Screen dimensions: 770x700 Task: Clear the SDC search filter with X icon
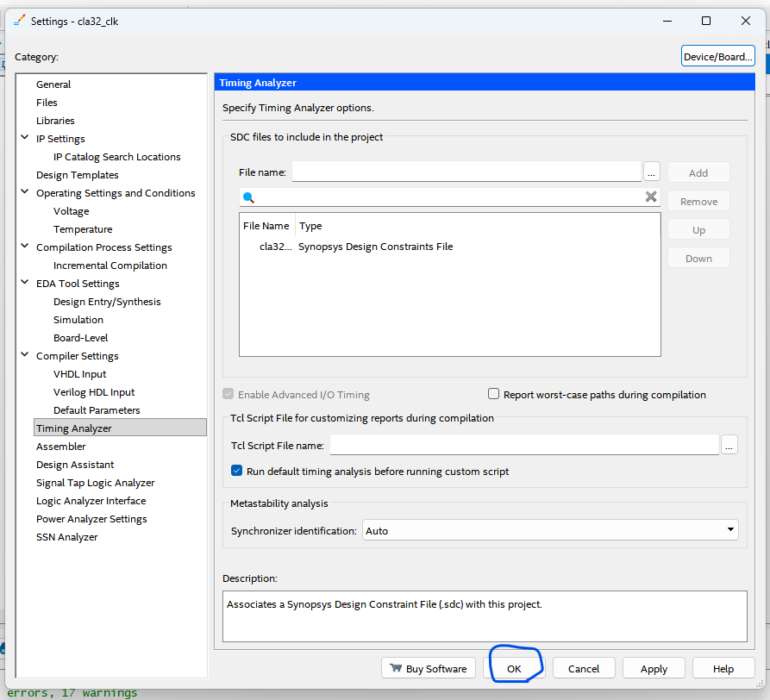[x=651, y=197]
